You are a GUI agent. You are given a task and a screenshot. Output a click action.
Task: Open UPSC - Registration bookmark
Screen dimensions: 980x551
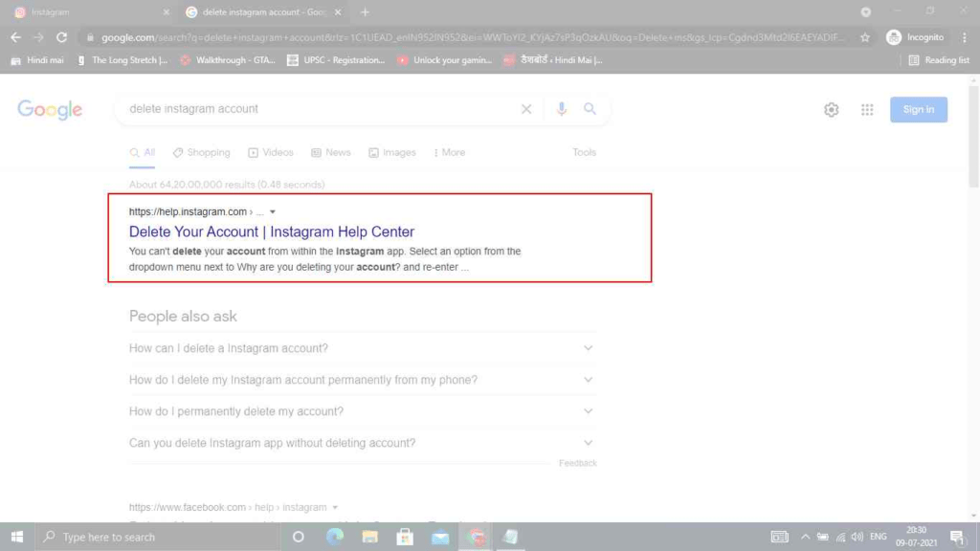coord(336,60)
